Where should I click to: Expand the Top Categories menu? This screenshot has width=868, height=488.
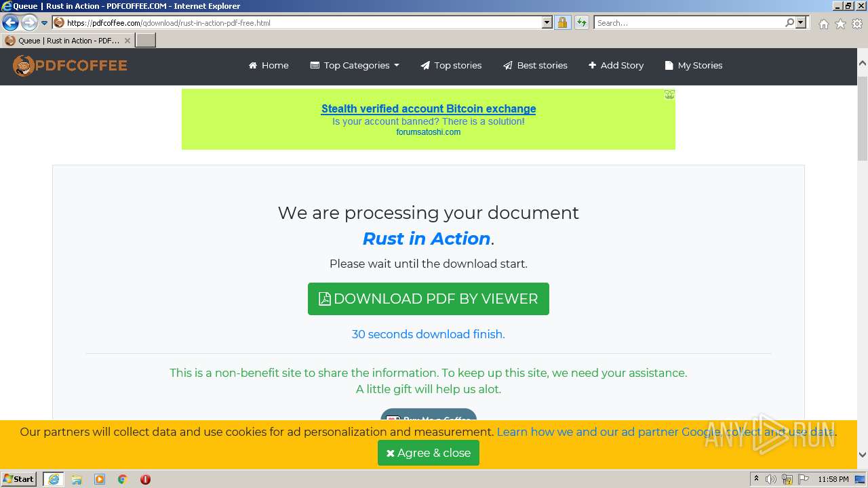[x=355, y=66]
